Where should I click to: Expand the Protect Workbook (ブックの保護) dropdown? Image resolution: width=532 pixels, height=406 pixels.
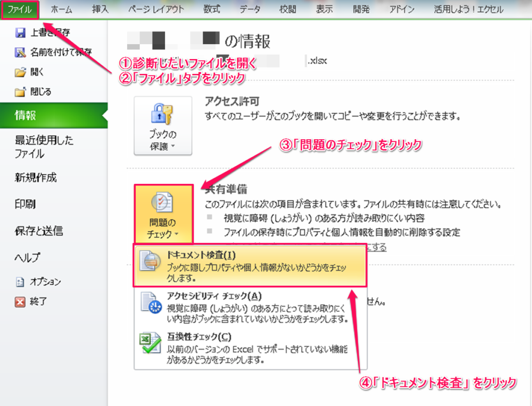point(162,125)
